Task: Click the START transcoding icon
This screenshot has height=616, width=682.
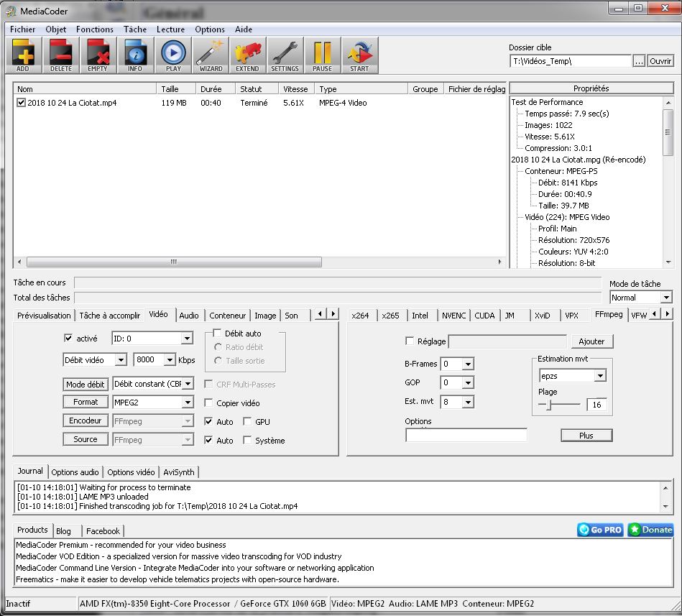Action: pyautogui.click(x=359, y=55)
